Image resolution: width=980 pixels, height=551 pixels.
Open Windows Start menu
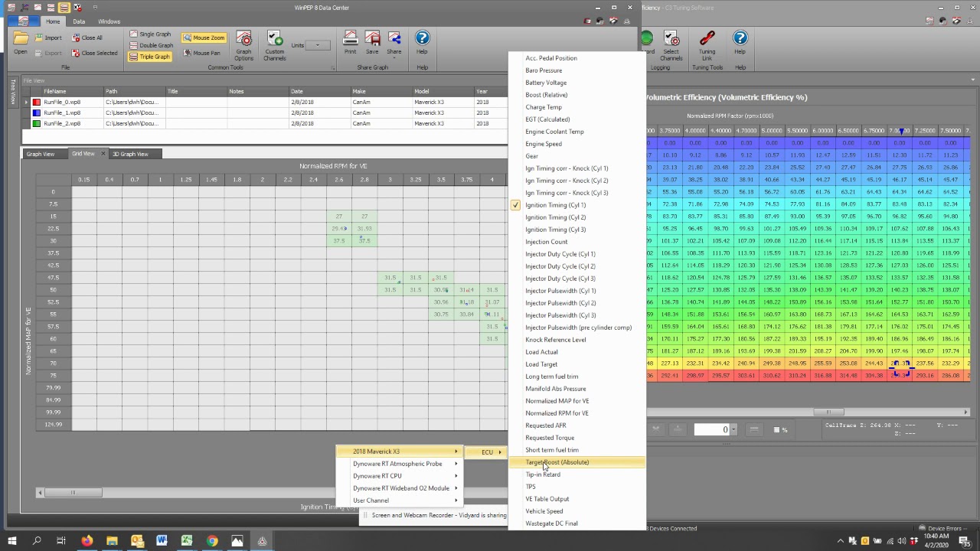11,541
